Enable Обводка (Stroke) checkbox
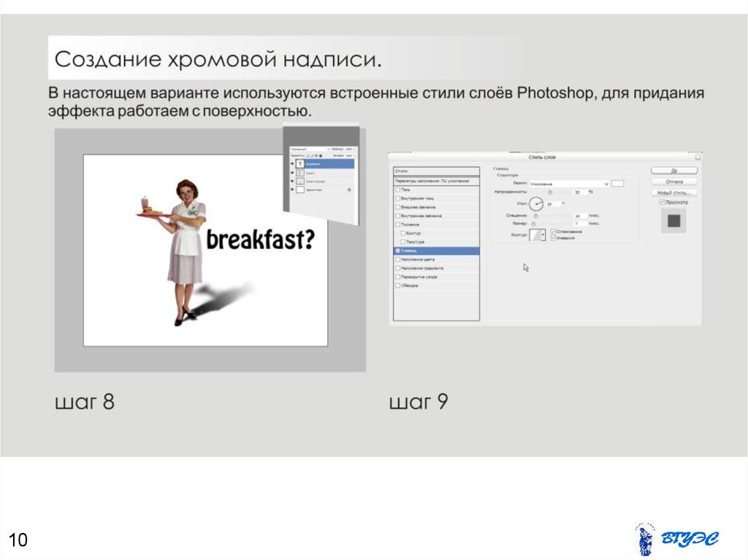This screenshot has width=748, height=560. [398, 285]
